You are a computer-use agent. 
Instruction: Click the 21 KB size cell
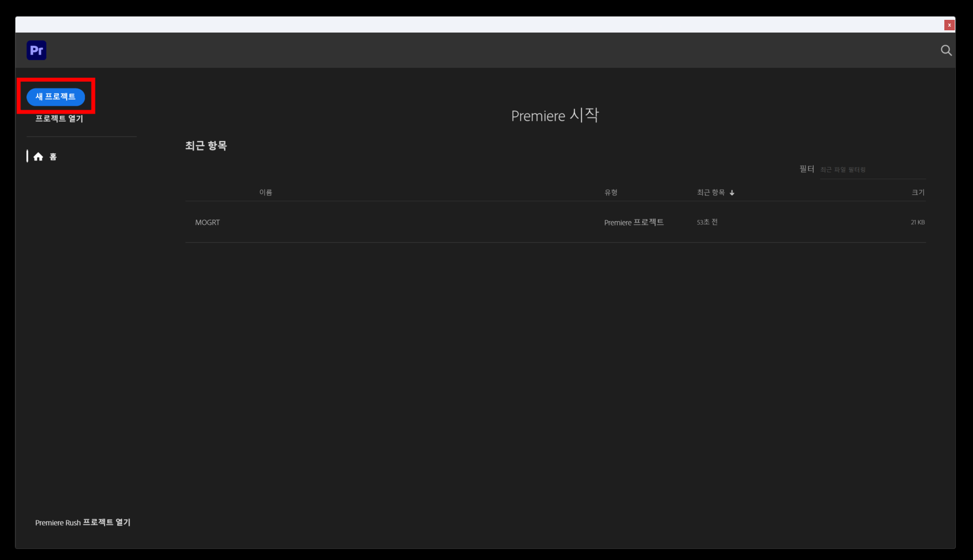(917, 222)
